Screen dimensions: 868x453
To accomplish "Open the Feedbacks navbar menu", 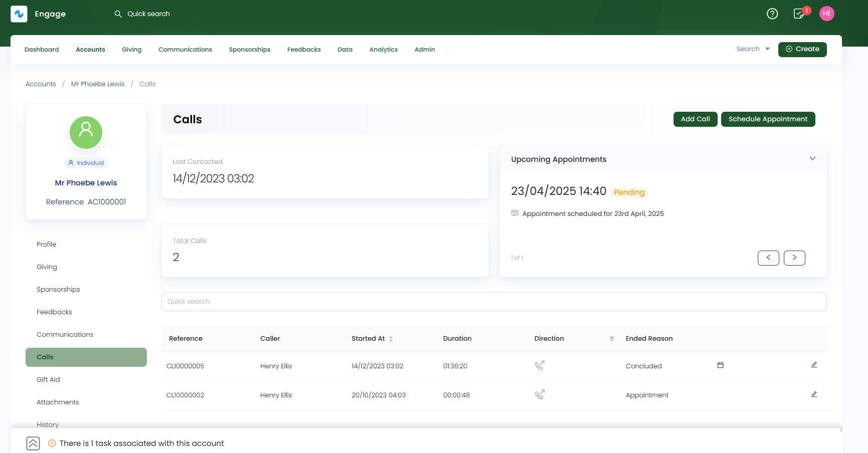I will [304, 50].
